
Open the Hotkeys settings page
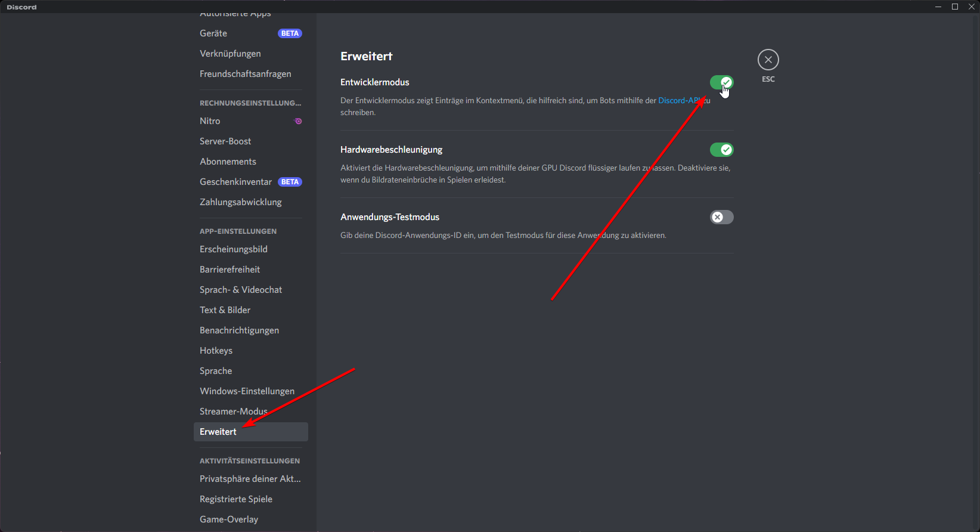point(216,351)
